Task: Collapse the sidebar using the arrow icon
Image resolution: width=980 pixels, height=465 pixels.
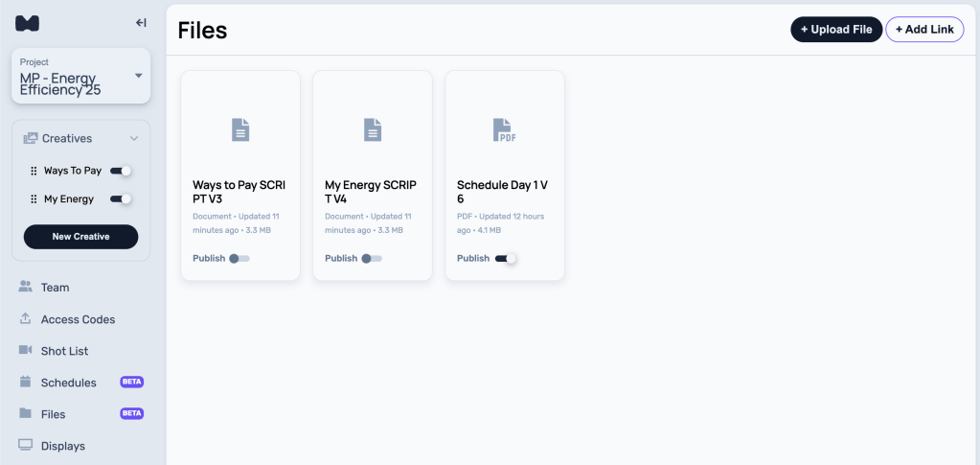Action: coord(141,23)
